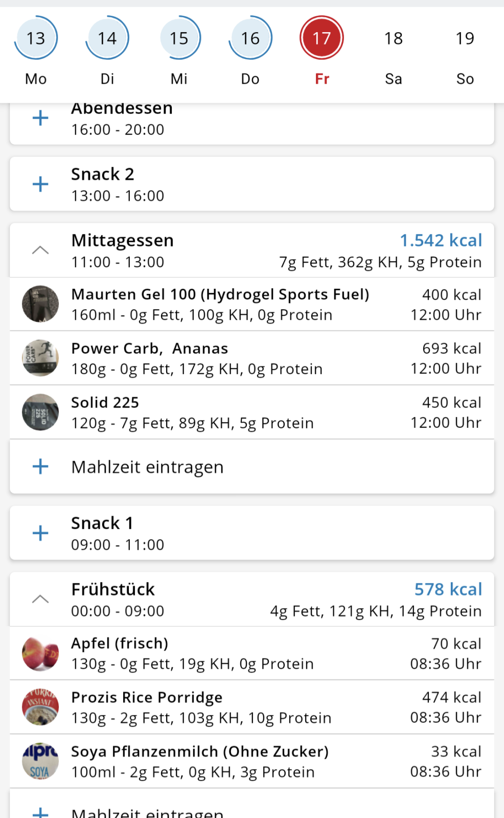Click the 1.542 kcal Mittagessen total
Viewport: 504px width, 818px height.
(441, 240)
